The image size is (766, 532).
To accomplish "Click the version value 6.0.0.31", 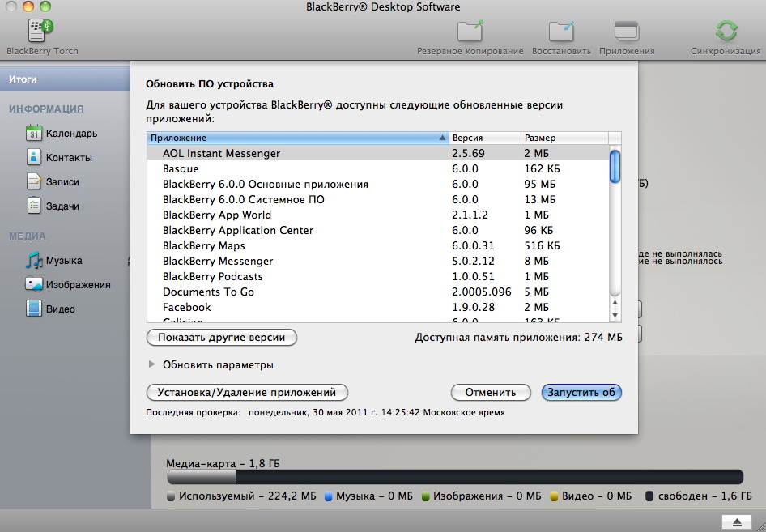I will coord(473,245).
